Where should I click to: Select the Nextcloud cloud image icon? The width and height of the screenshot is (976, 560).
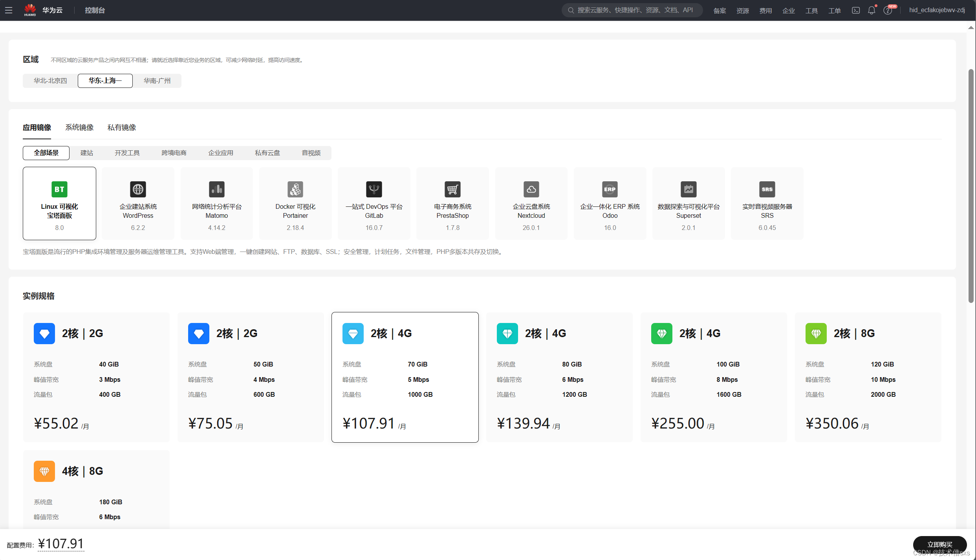click(x=531, y=189)
